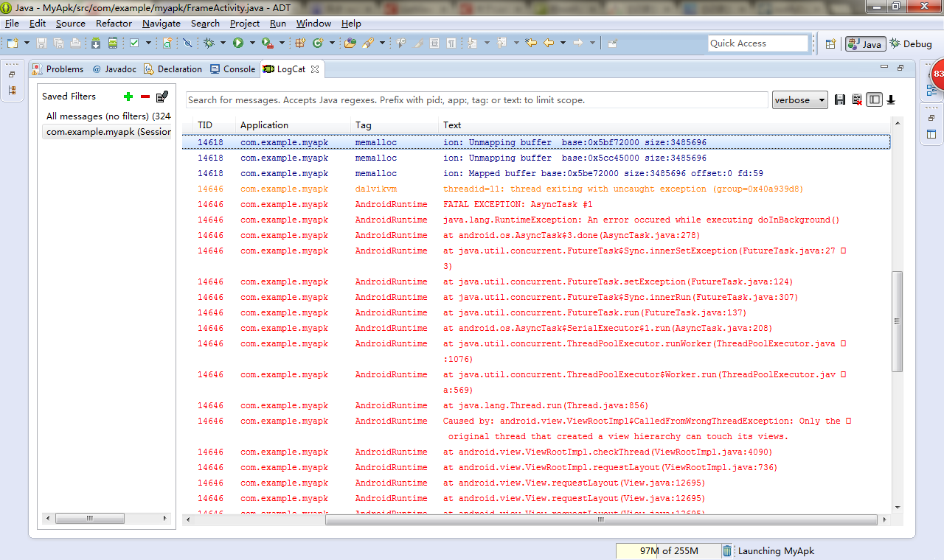Click the LogCat message search field

pyautogui.click(x=476, y=100)
